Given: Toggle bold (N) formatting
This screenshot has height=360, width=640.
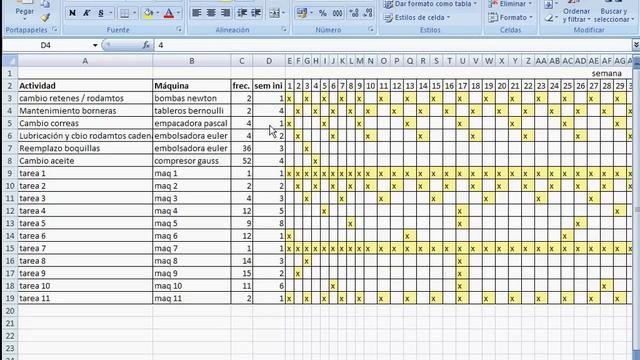Looking at the screenshot, I should (72, 13).
